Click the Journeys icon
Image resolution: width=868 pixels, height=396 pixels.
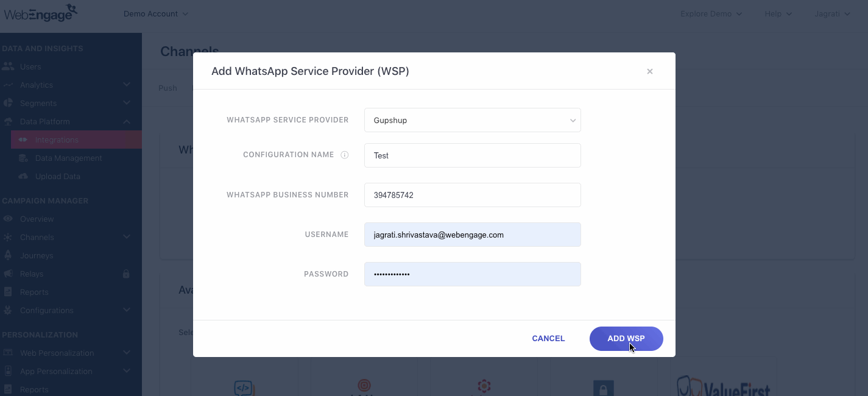click(8, 255)
